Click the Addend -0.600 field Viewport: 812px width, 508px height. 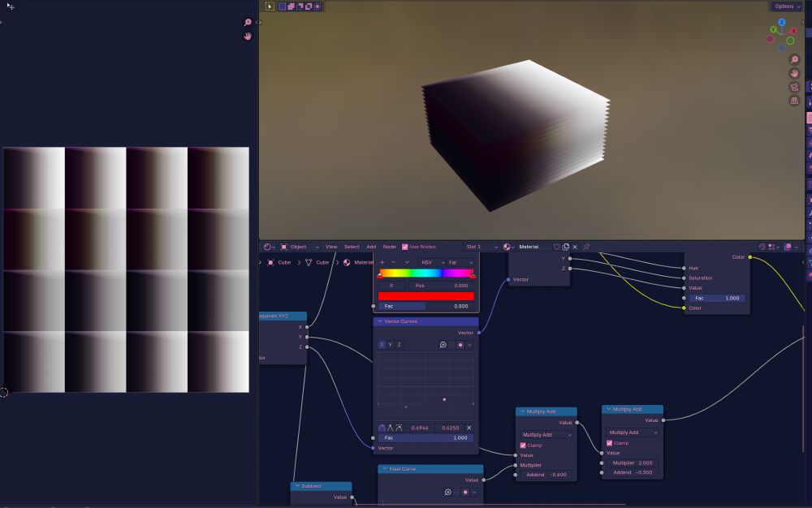pos(546,475)
